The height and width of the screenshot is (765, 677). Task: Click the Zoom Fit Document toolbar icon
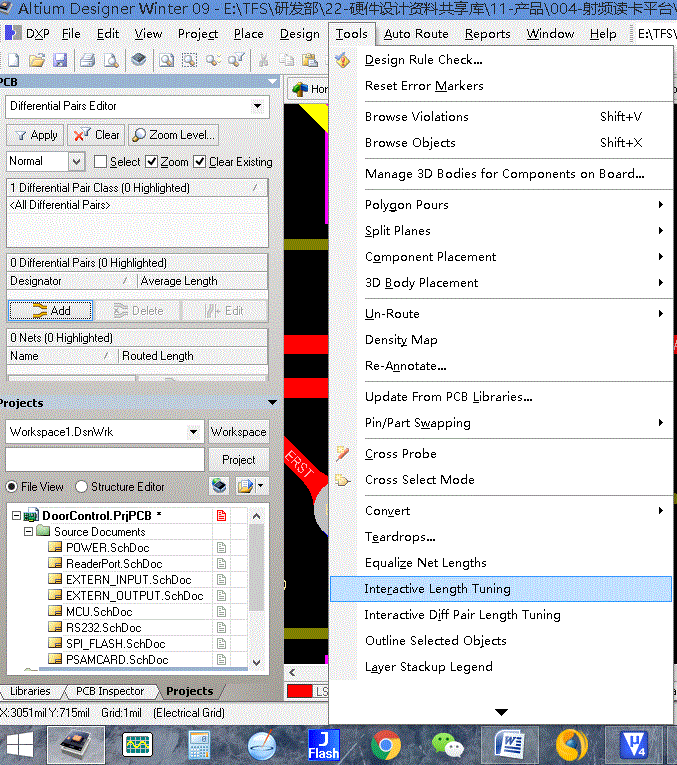click(x=166, y=60)
